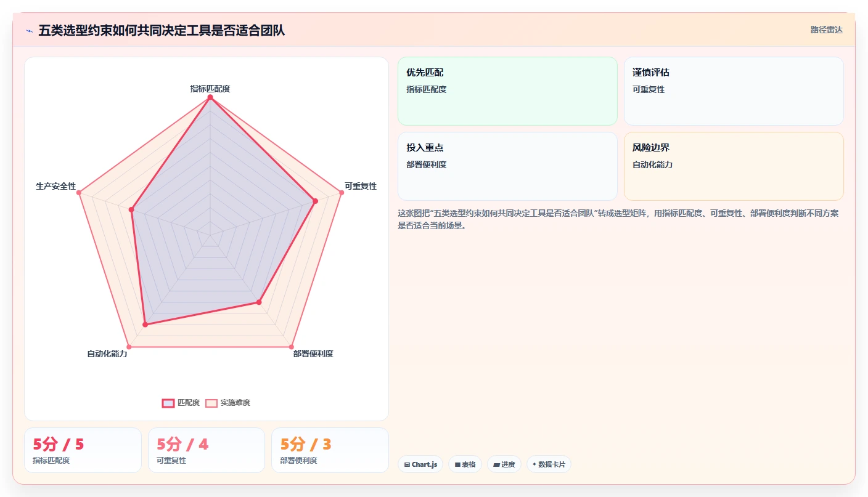This screenshot has width=868, height=497.
Task: Click the 匹配度 data point on the 自动化能力 axis
Action: [145, 324]
